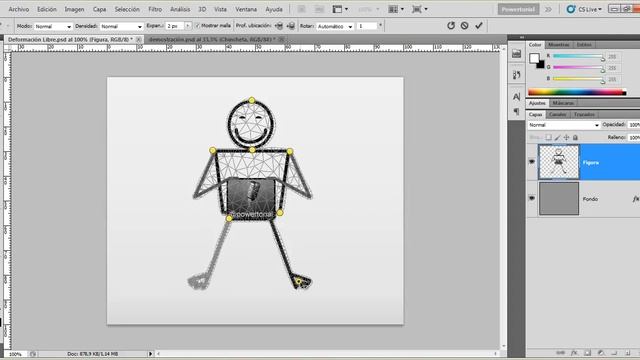Open the Edición menu
Screen dimensions: 640x360
tap(47, 9)
